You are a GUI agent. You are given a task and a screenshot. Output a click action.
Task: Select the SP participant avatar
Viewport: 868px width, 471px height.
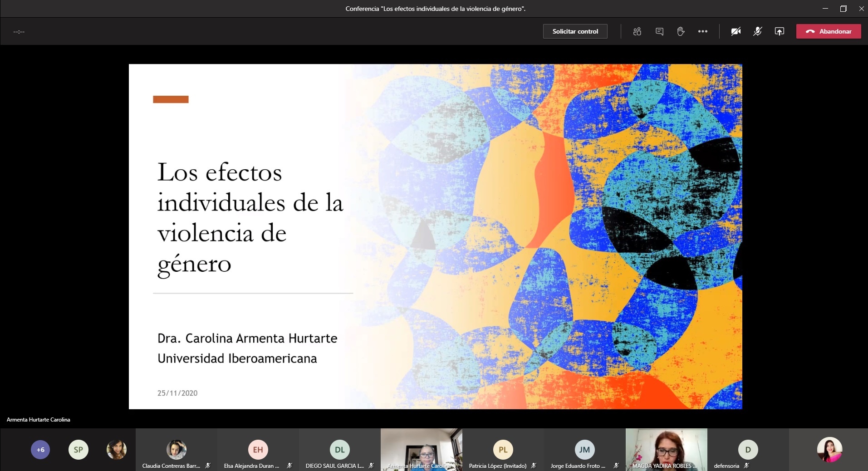[78, 450]
